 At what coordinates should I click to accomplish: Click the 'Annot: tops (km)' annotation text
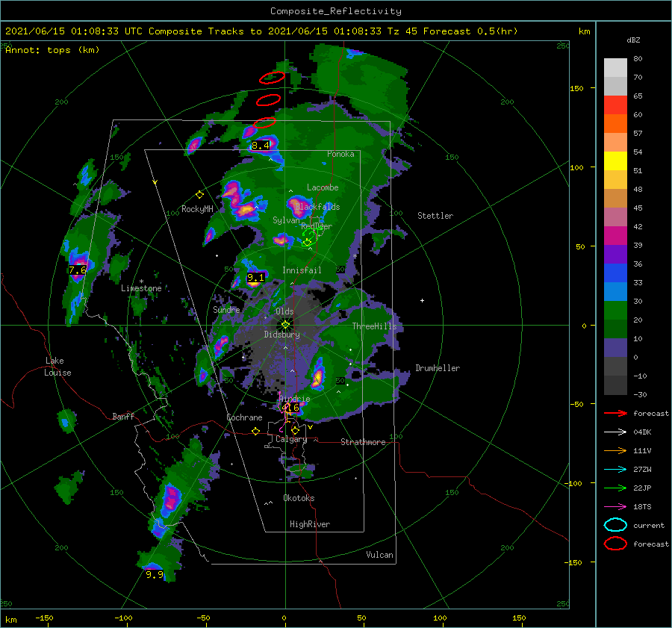tap(52, 50)
